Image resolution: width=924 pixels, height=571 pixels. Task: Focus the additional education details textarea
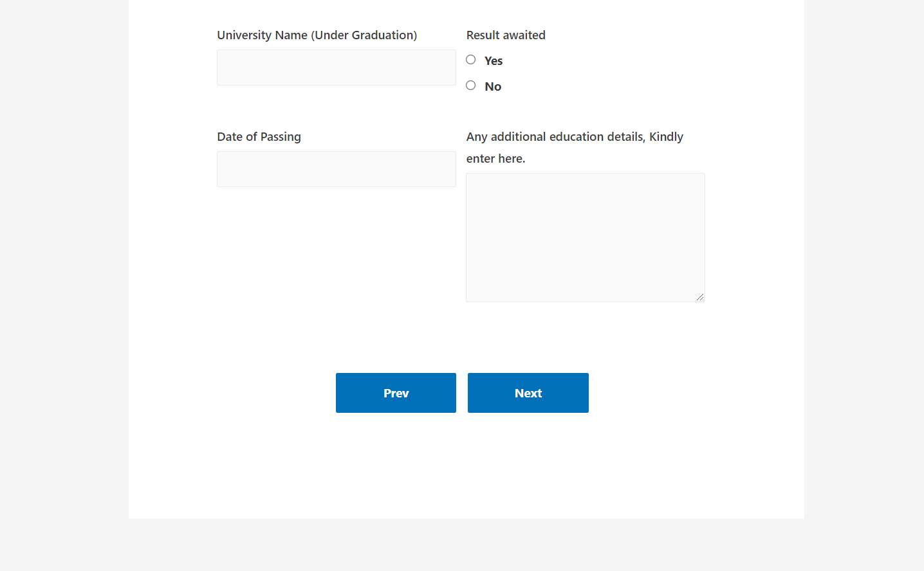click(x=585, y=237)
